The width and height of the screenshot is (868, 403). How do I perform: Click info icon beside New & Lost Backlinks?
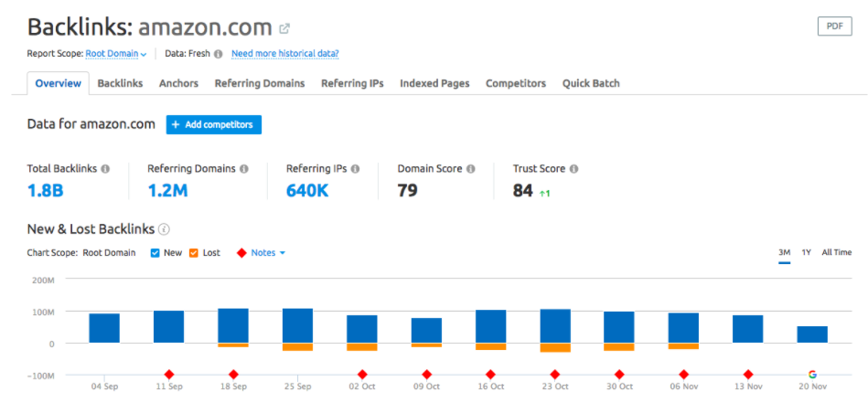[164, 229]
